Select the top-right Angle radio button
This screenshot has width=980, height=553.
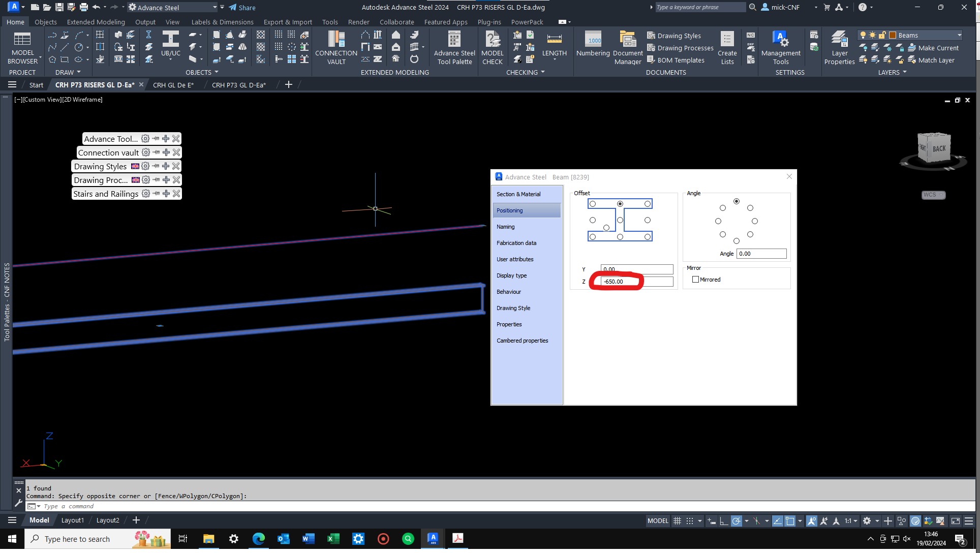coord(750,207)
